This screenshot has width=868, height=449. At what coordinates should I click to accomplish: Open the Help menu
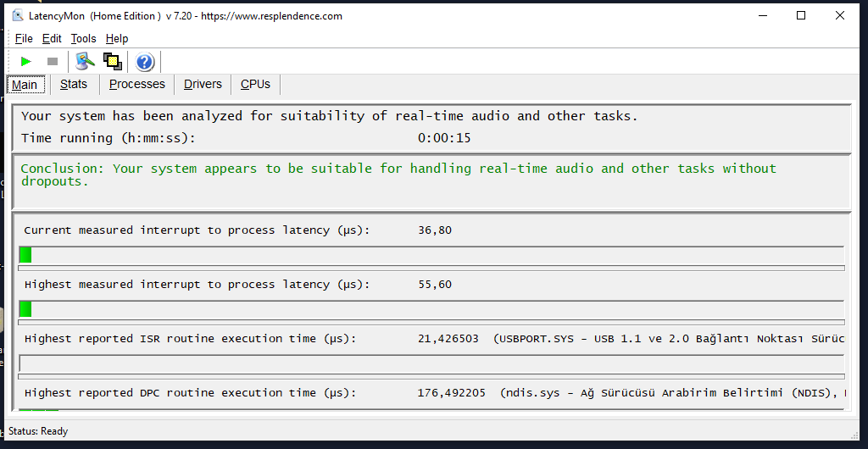117,38
